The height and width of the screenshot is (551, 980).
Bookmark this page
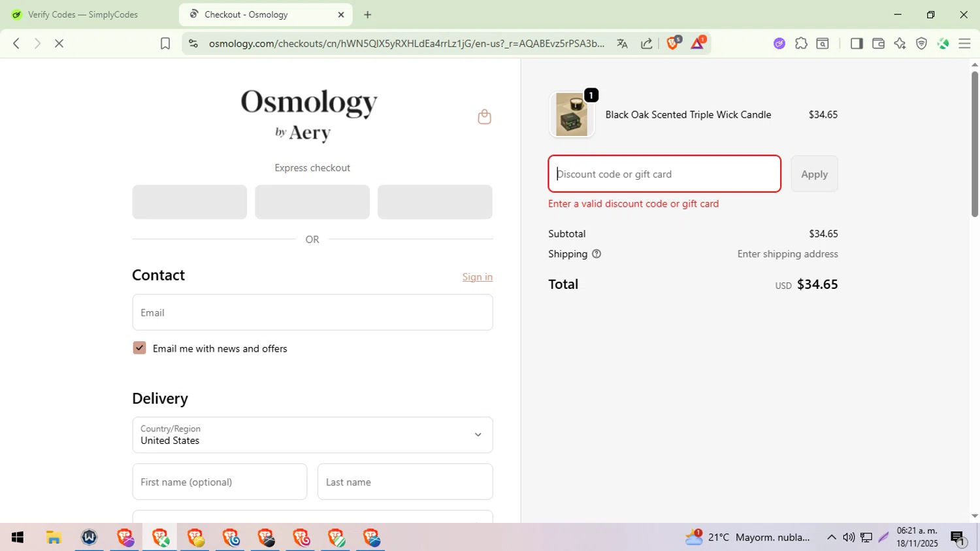[165, 43]
